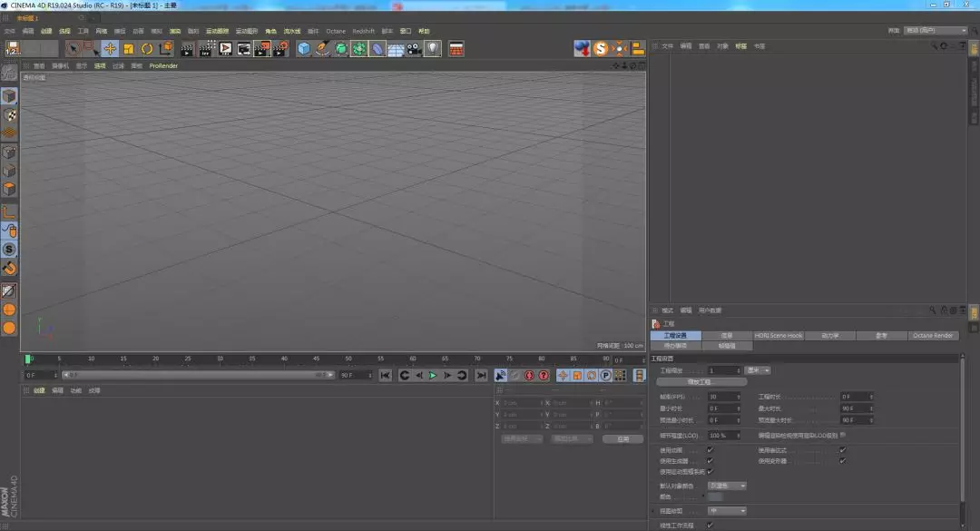Toggle Use Deformers checkbox
This screenshot has width=980, height=531.
(842, 461)
